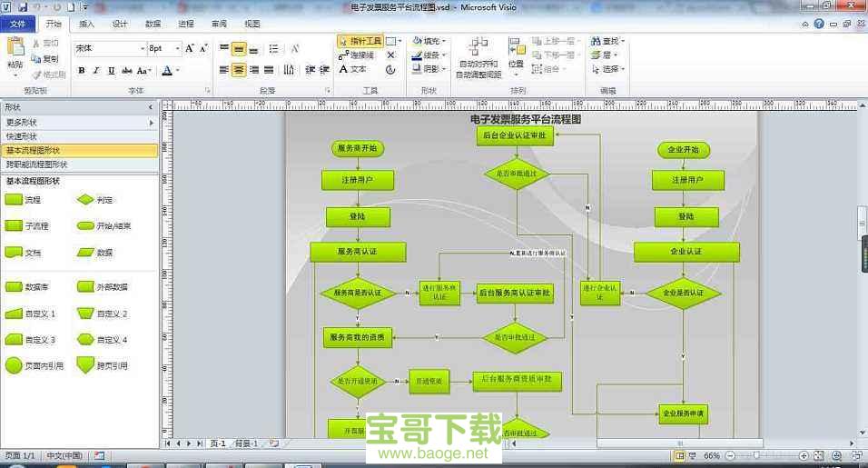
Task: Open the font color dropdown arrow
Action: (177, 70)
